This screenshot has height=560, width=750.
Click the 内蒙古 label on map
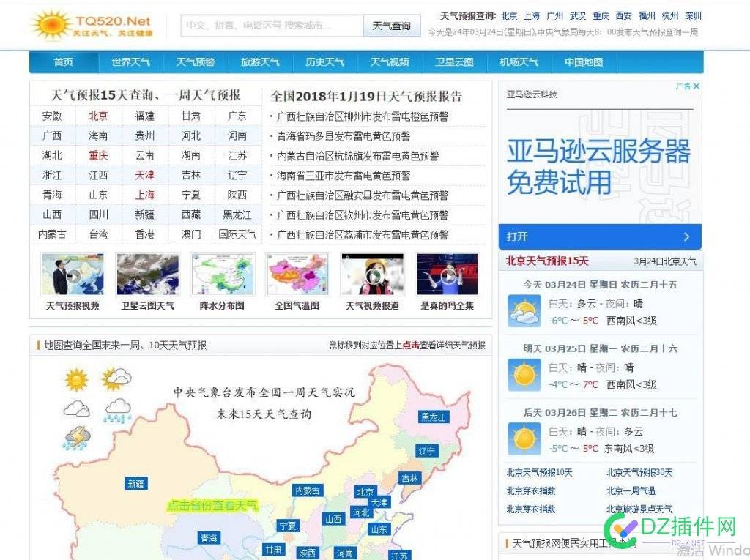tap(308, 490)
